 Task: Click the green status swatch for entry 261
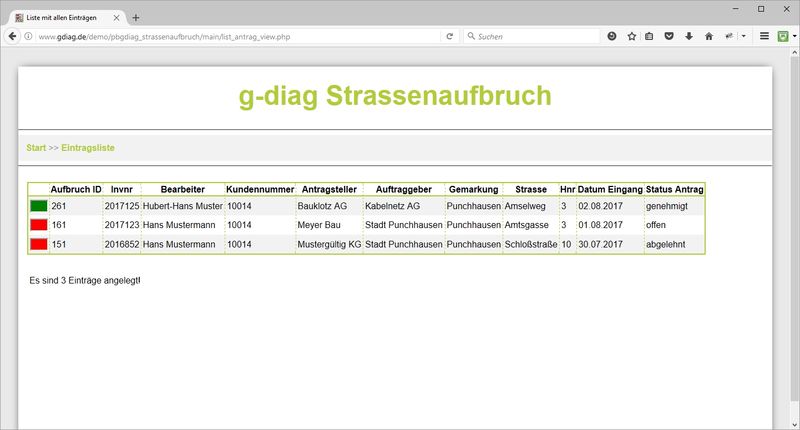tap(38, 206)
